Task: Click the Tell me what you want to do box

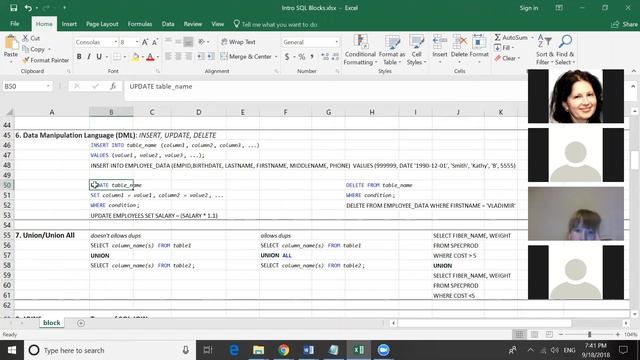Action: tap(276, 24)
